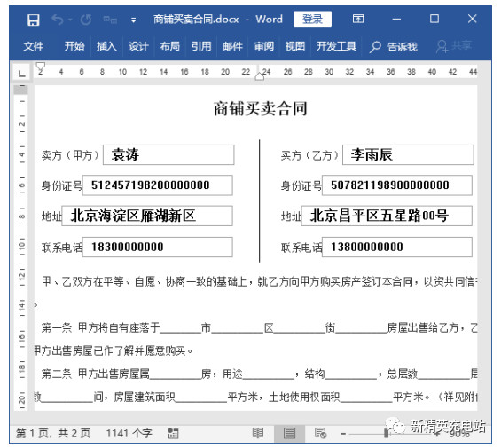Viewport: 501px width, 448px height.
Task: Switch to the 插入 tab
Action: tap(106, 46)
